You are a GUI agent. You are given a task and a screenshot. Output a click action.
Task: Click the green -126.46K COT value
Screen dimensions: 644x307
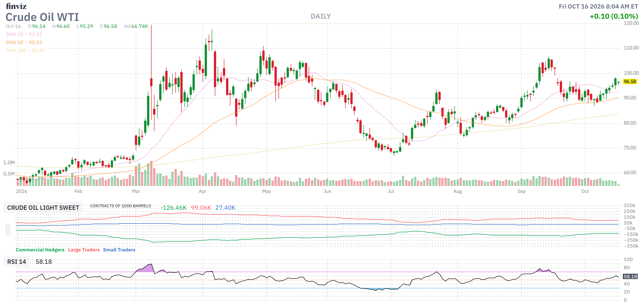click(173, 208)
